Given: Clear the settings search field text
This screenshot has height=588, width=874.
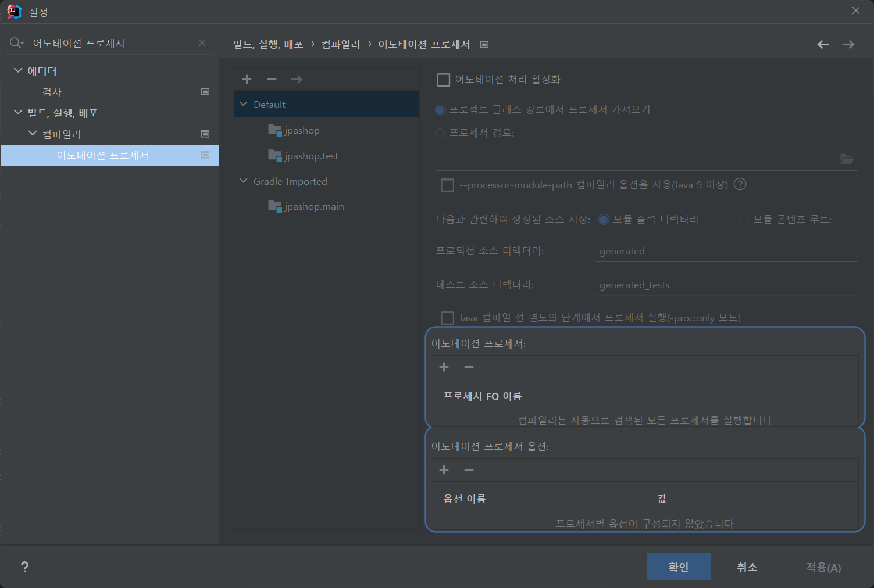Looking at the screenshot, I should [x=202, y=43].
